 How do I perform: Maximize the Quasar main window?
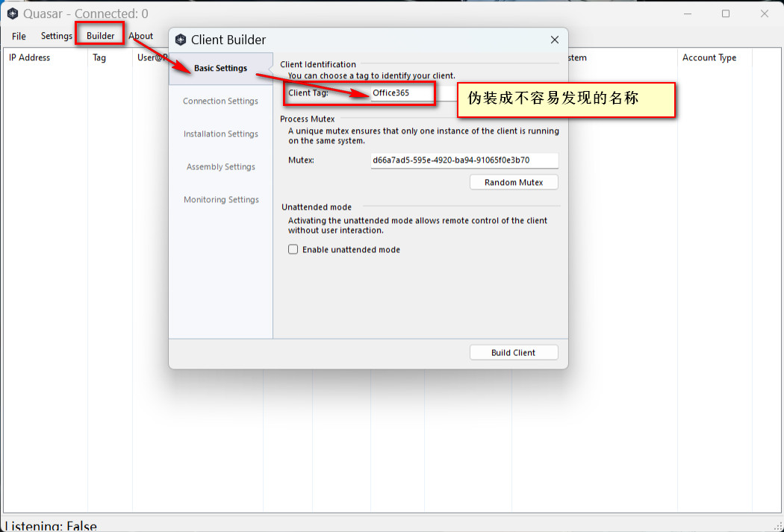point(726,13)
